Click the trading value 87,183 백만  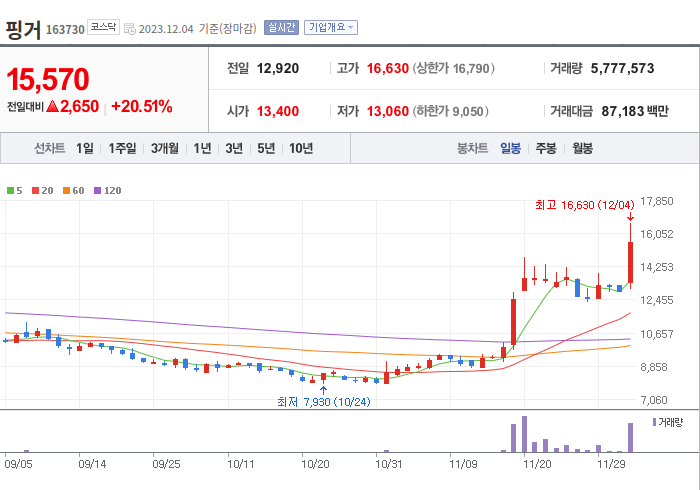635,111
